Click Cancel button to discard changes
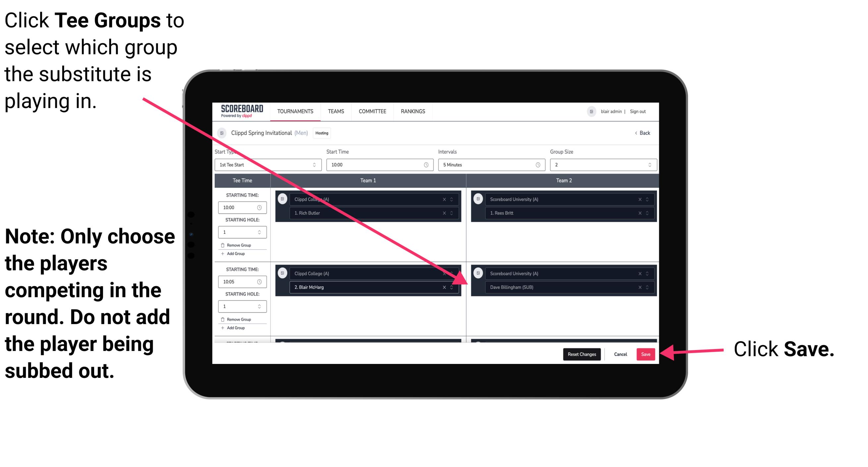The image size is (868, 467). [x=621, y=354]
